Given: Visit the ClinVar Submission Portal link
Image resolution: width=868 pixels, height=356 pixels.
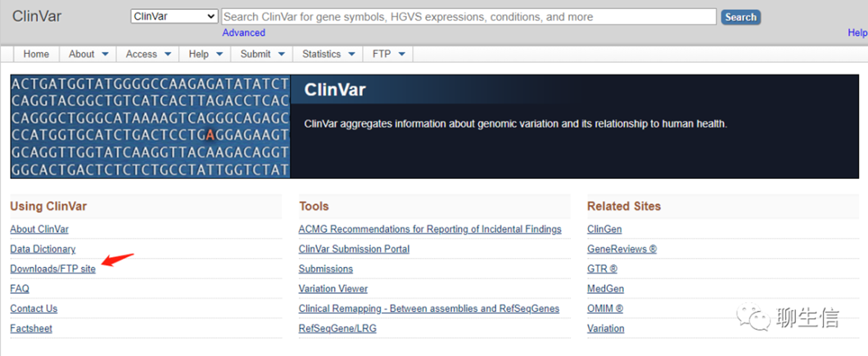Looking at the screenshot, I should 354,249.
